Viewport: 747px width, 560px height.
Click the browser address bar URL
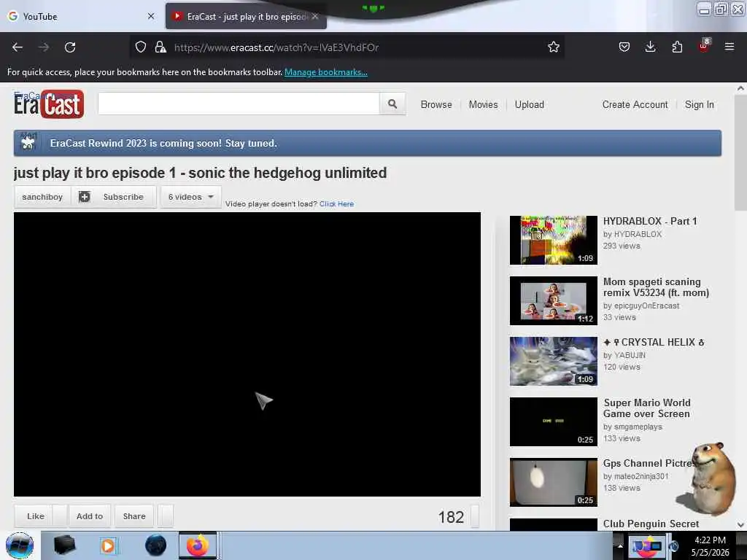pyautogui.click(x=276, y=47)
